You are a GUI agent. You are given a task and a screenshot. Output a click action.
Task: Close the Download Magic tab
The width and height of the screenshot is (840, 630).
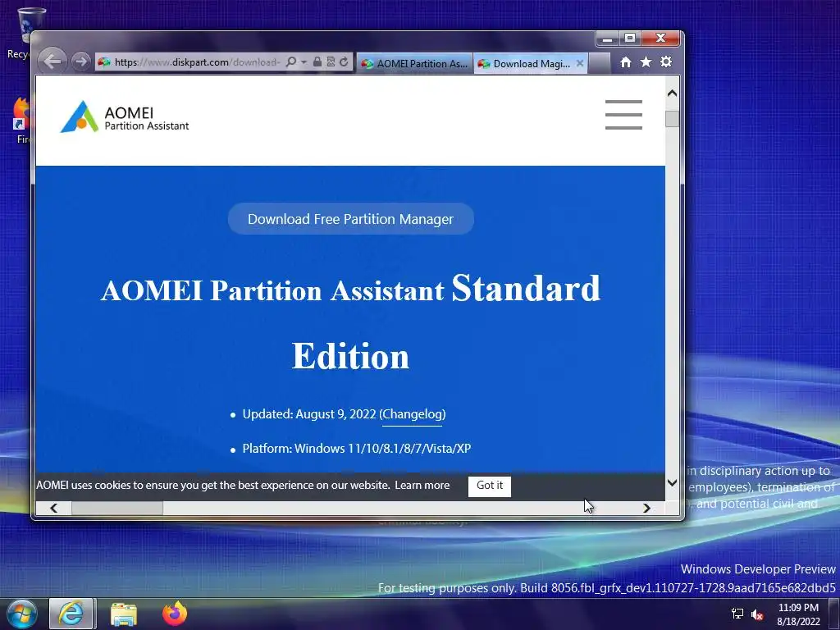[580, 63]
